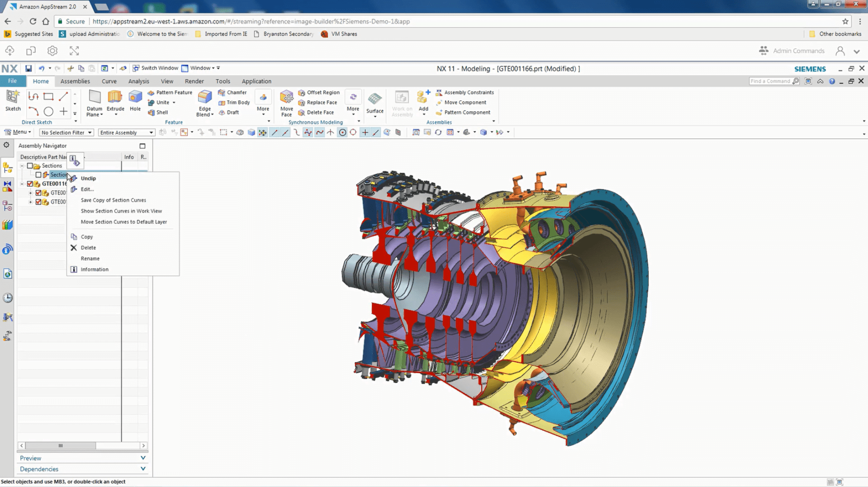Image resolution: width=868 pixels, height=487 pixels.
Task: Open the No Selection Filter dropdown
Action: click(66, 132)
